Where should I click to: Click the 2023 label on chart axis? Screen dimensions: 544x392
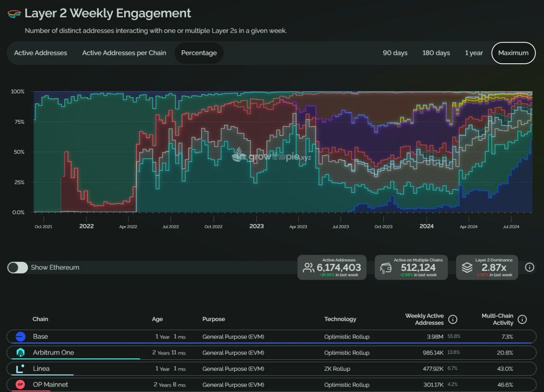tap(256, 226)
